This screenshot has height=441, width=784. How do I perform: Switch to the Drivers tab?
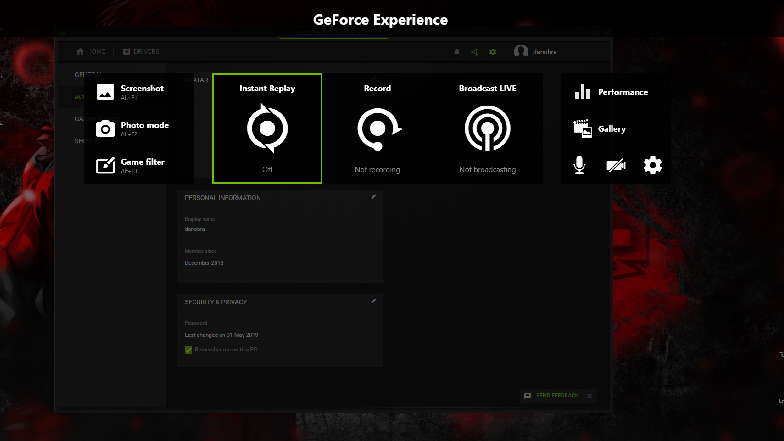[x=141, y=52]
